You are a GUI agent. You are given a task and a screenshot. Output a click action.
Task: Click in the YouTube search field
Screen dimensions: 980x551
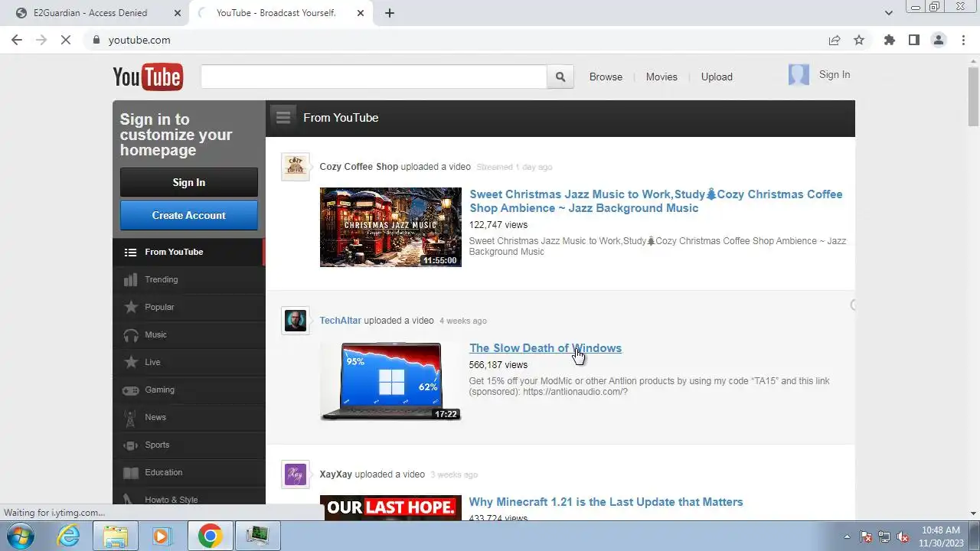pyautogui.click(x=374, y=77)
